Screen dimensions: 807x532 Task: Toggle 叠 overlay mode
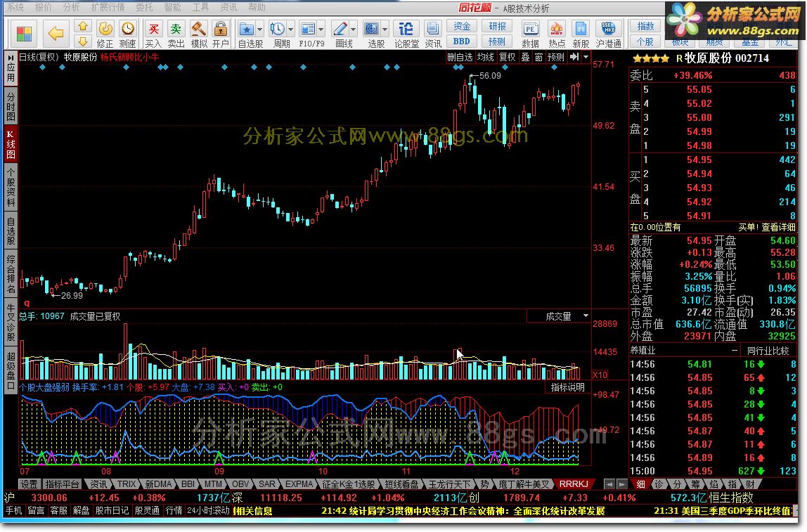pyautogui.click(x=525, y=57)
